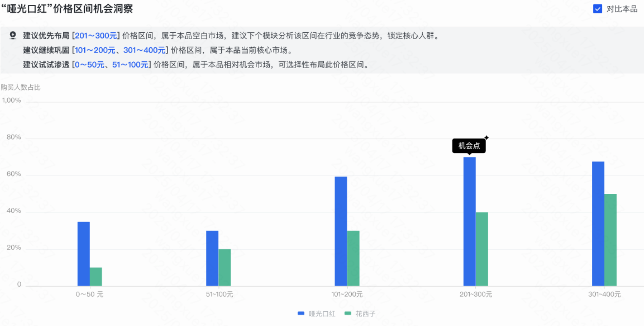This screenshot has height=326, width=644.
Task: Click the 301~400元 axis label
Action: pyautogui.click(x=604, y=294)
